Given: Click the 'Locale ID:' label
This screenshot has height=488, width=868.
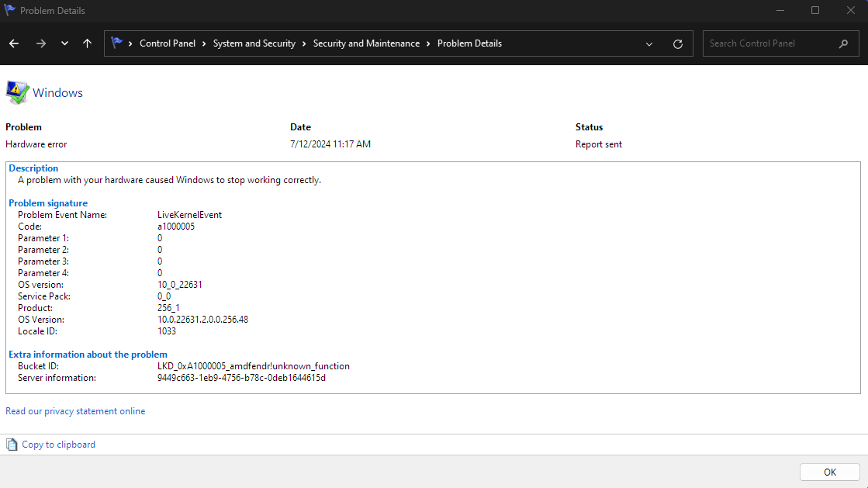Looking at the screenshot, I should [38, 331].
